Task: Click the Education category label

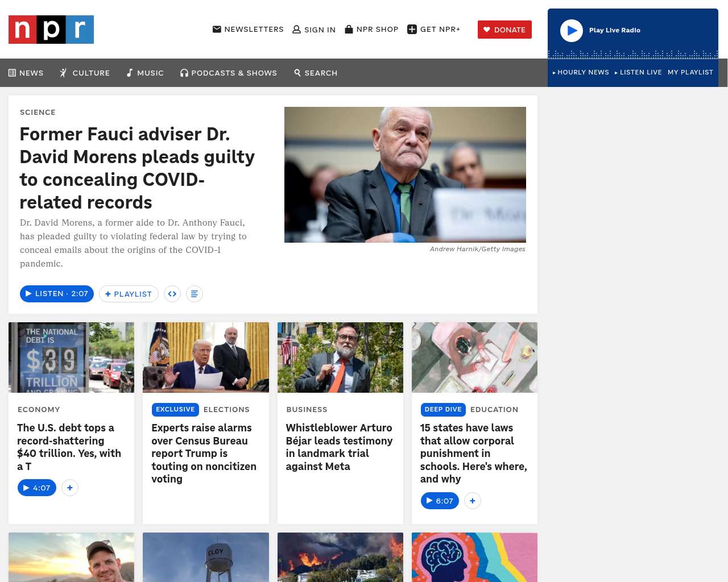Action: coord(494,410)
